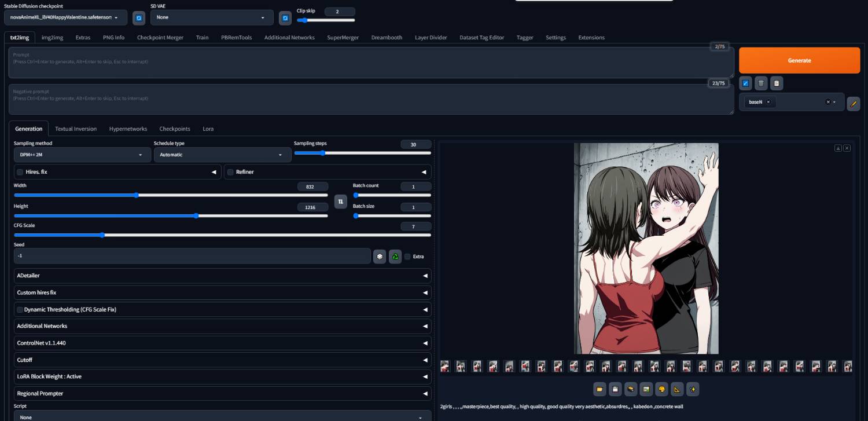Image resolution: width=868 pixels, height=421 pixels.
Task: Enable the Extra seed checkbox
Action: (x=408, y=257)
